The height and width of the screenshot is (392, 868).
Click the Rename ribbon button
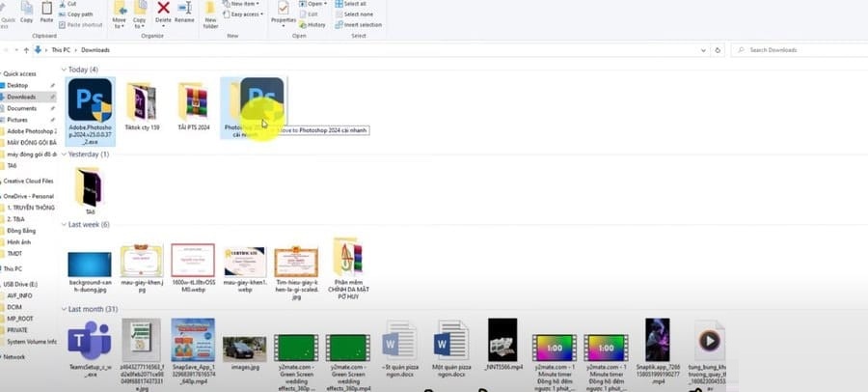click(x=184, y=13)
